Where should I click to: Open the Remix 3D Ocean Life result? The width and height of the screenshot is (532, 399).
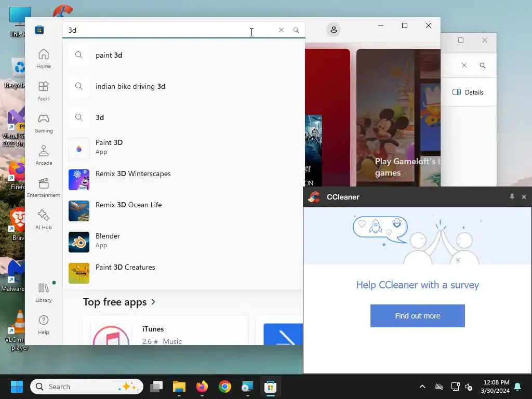pyautogui.click(x=183, y=211)
